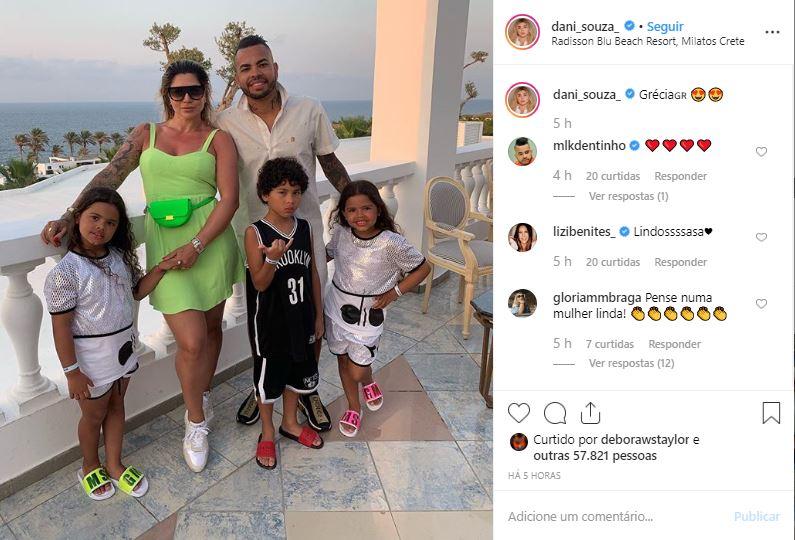This screenshot has width=795, height=540.
Task: Save the post with the bookmark icon
Action: point(771,413)
